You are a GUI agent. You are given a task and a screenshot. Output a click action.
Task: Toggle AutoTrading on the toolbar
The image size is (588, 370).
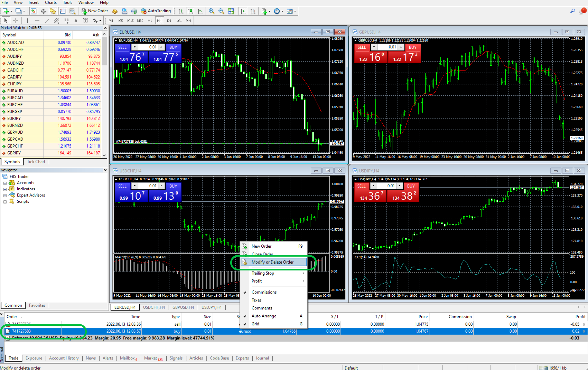pyautogui.click(x=156, y=11)
